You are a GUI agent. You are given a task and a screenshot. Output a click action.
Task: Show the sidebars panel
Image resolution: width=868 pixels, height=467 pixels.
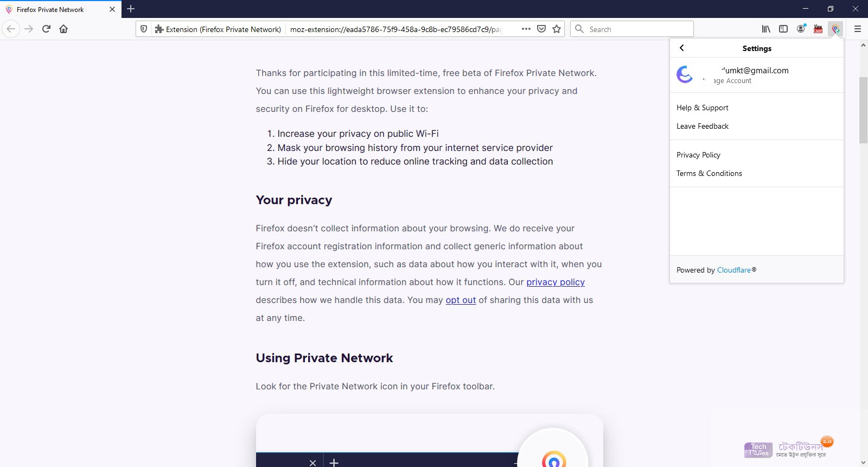(783, 29)
